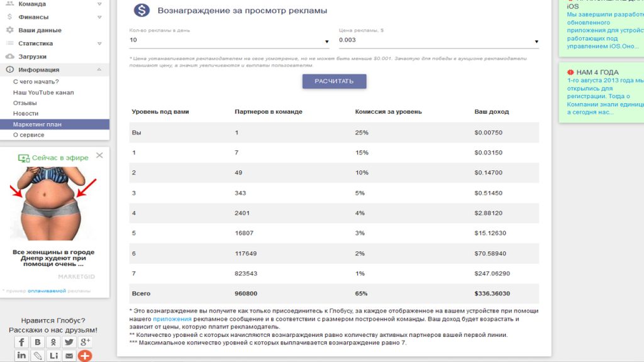Click the 'РАСЧИТАТЬ' button
This screenshot has height=362, width=644.
(x=335, y=81)
